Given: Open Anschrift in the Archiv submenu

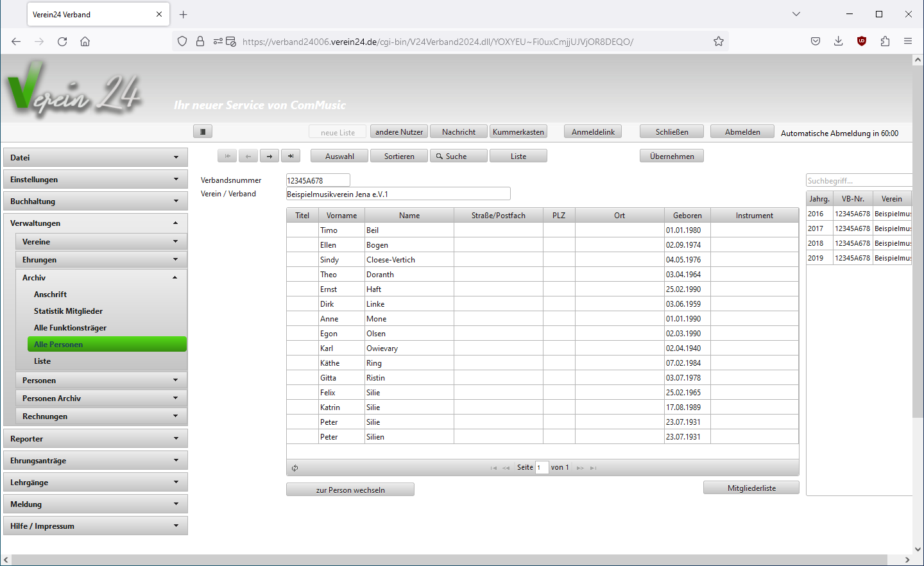Looking at the screenshot, I should 107,294.
